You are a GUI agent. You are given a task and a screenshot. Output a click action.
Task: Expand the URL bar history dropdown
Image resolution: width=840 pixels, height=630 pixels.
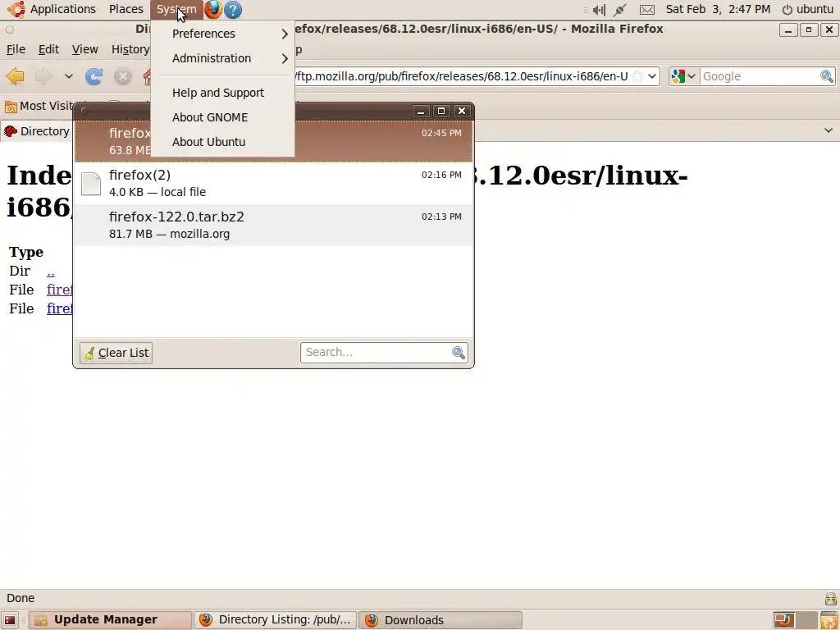pos(652,76)
